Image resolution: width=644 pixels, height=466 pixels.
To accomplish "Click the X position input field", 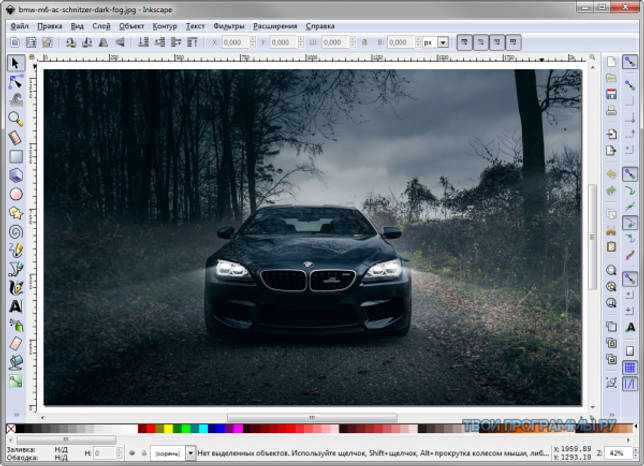I will 235,42.
